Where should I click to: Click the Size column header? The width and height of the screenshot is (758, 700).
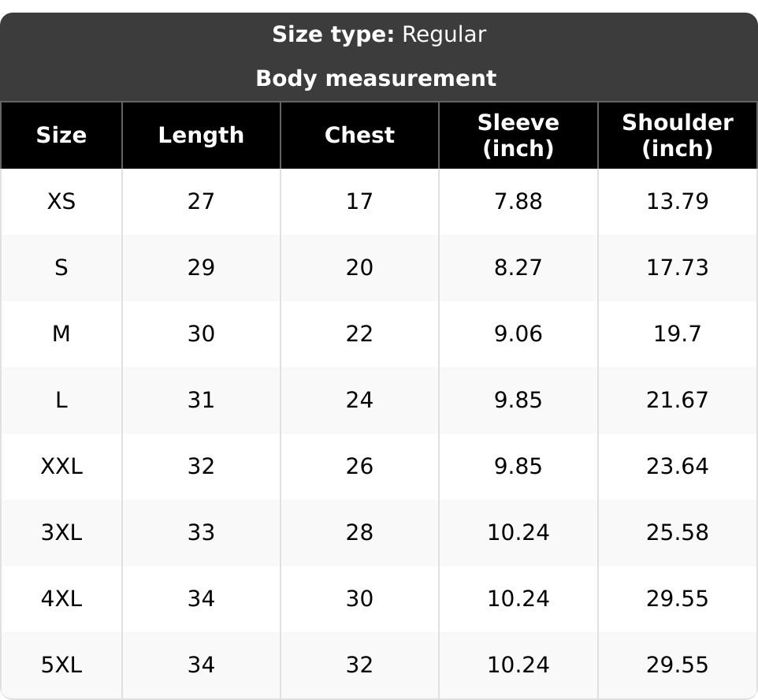[x=61, y=135]
